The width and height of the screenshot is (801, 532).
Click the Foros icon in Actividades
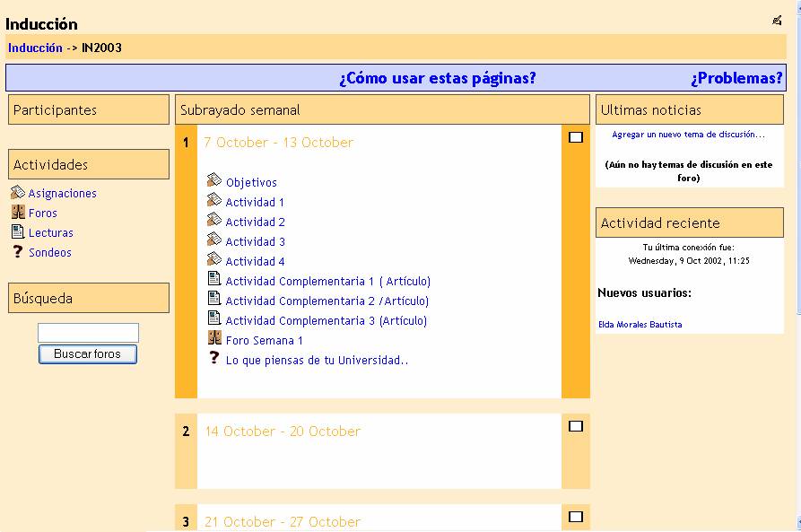[17, 213]
